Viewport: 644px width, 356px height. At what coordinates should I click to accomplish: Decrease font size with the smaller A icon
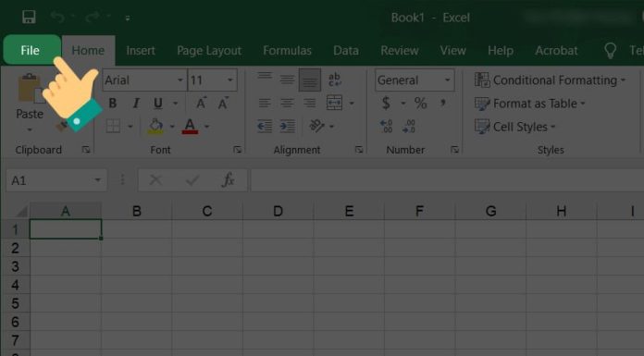pyautogui.click(x=223, y=103)
